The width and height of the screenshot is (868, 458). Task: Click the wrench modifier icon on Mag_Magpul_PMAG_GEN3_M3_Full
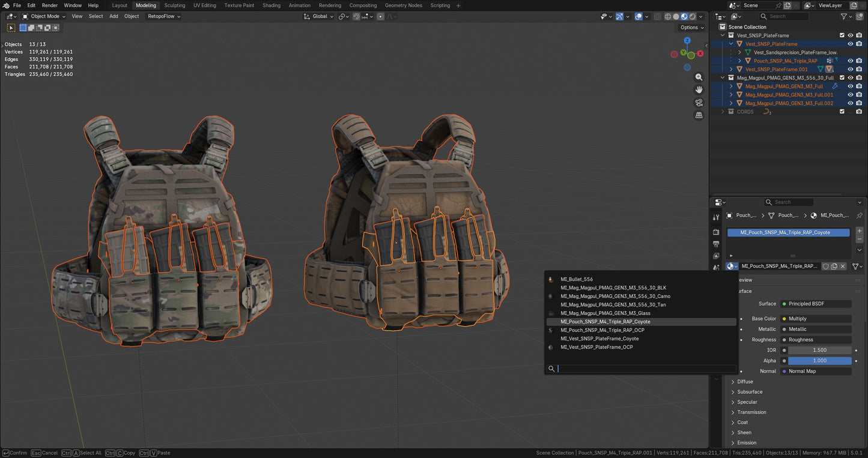pyautogui.click(x=836, y=86)
